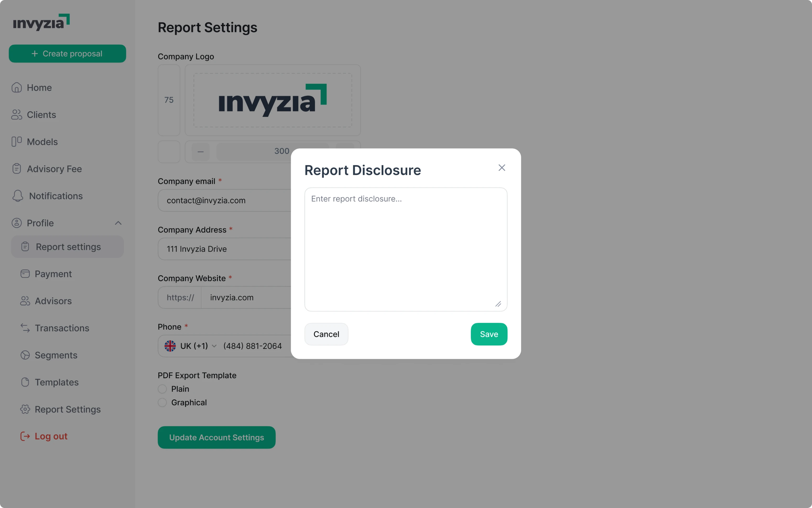This screenshot has height=508, width=812.
Task: Select the Transactions arrows icon
Action: click(x=25, y=328)
